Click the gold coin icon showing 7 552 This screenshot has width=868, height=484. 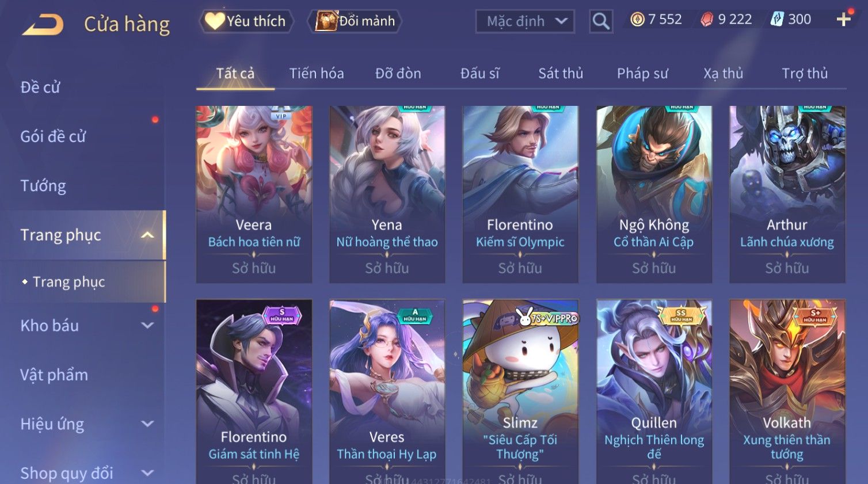(637, 20)
